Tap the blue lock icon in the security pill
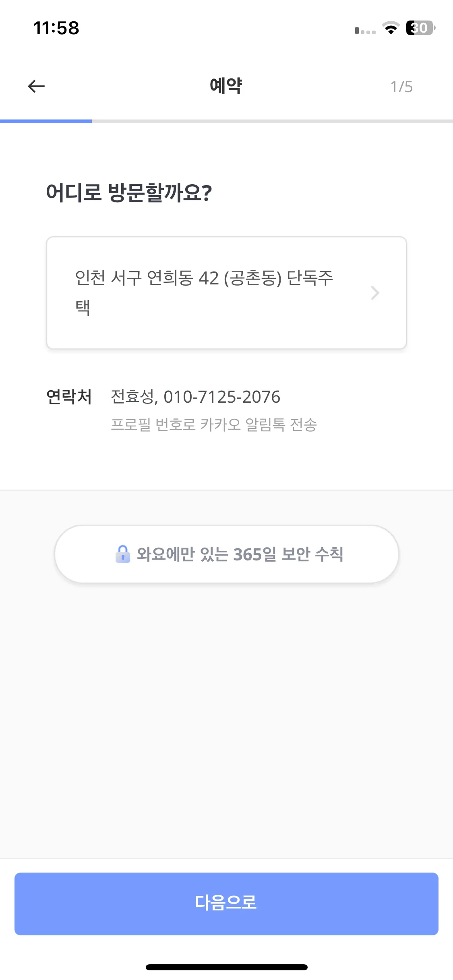The height and width of the screenshot is (980, 453). coord(123,554)
